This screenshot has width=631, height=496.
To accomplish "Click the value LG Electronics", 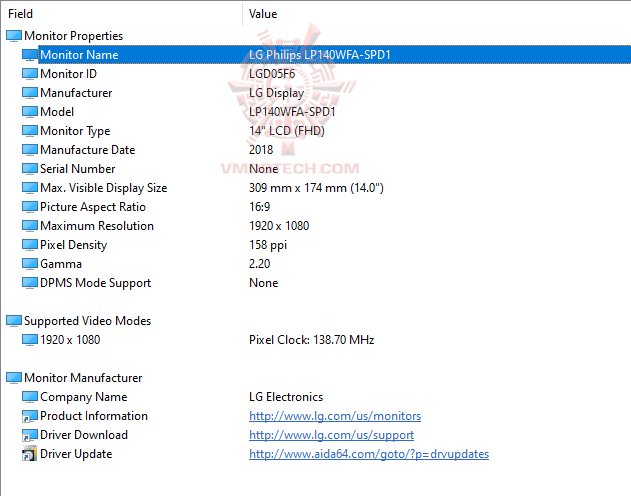I will click(286, 397).
